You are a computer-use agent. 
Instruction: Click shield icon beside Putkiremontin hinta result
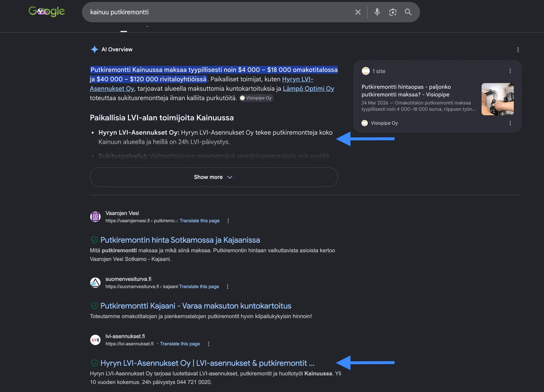[94, 240]
